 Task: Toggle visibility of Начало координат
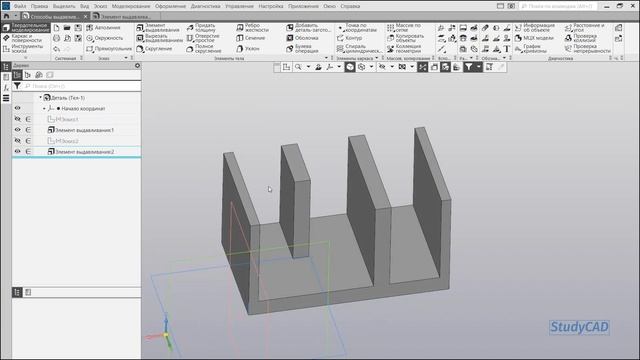click(18, 108)
